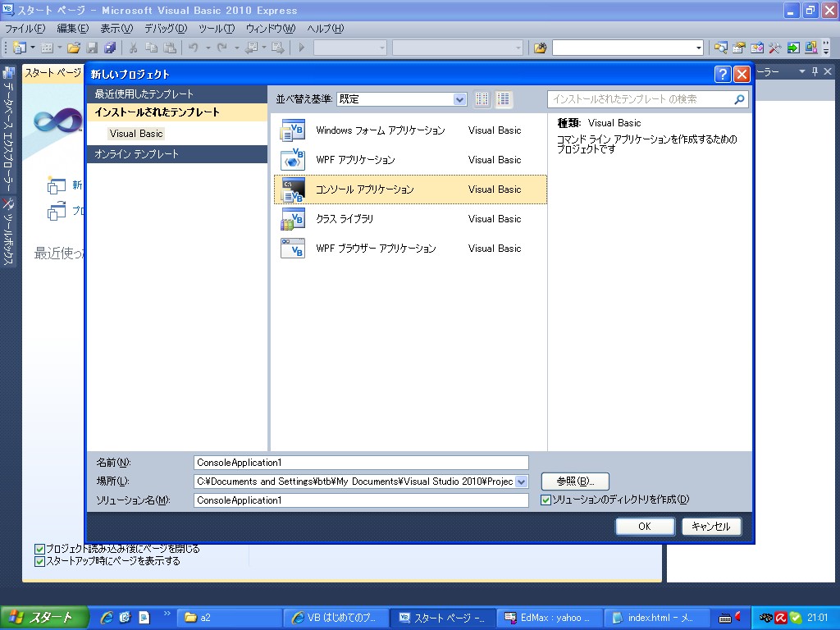Viewport: 840px width, 630px height.
Task: Click the new project icon on Start Page
Action: 57,185
